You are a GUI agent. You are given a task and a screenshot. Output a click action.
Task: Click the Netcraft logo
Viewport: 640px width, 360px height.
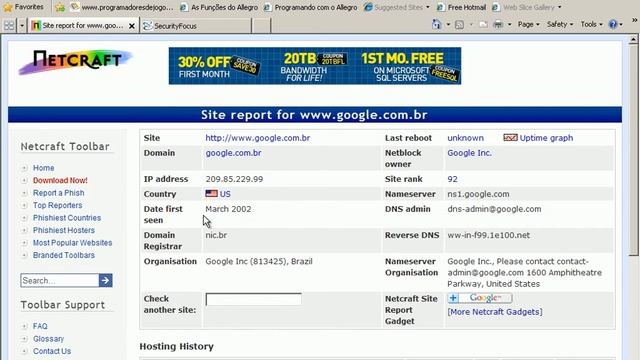tap(76, 62)
